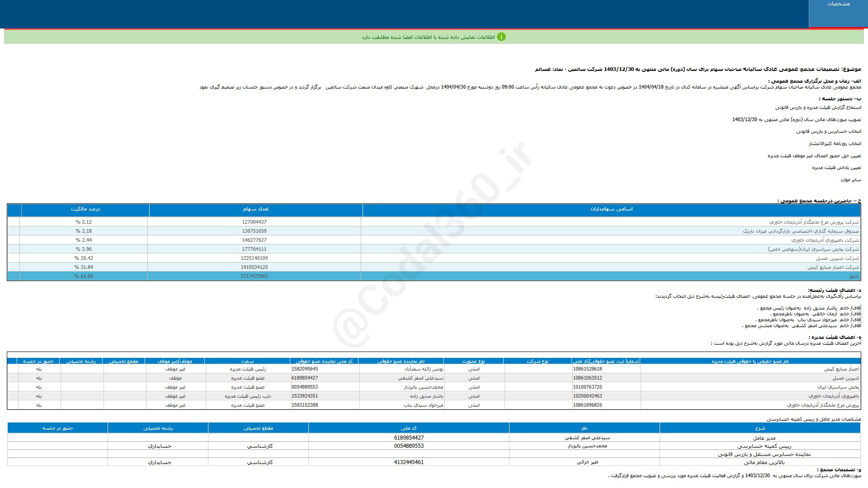868x488 pixels.
Task: Click موظف status in شیرین عسل row
Action: click(x=175, y=378)
